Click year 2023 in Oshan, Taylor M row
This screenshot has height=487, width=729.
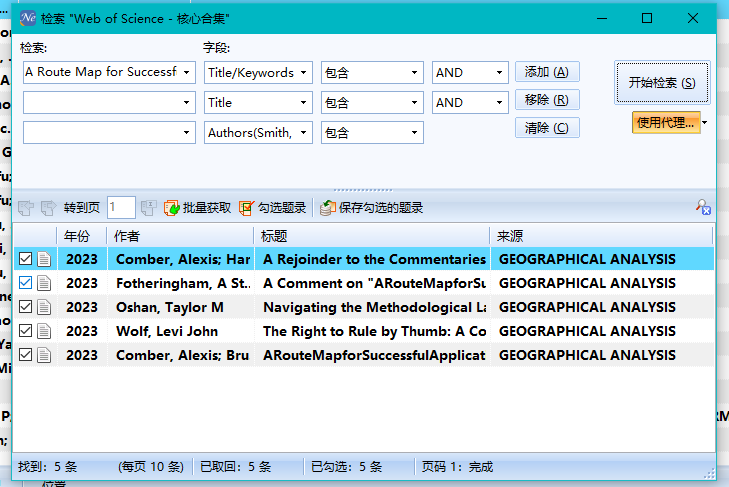pos(82,307)
